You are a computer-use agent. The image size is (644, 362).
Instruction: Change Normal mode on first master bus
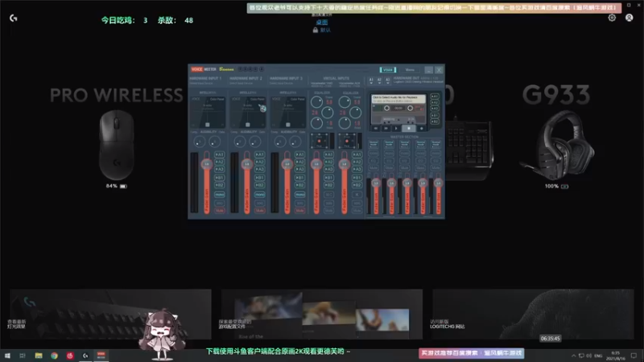[x=374, y=144]
